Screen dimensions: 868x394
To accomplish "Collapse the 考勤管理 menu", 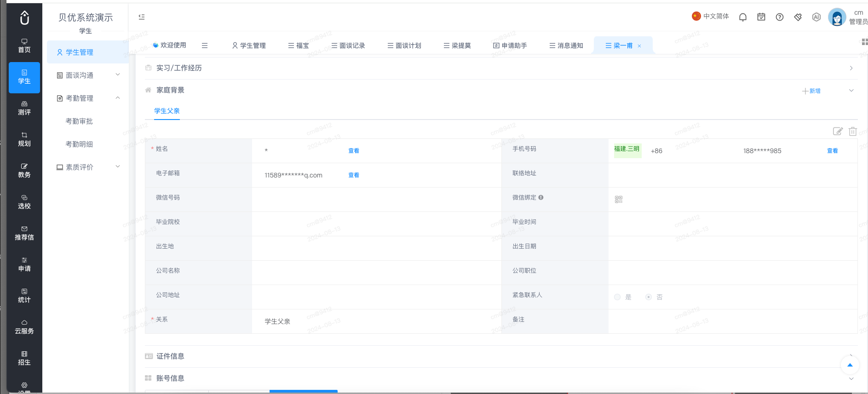I will click(x=87, y=98).
